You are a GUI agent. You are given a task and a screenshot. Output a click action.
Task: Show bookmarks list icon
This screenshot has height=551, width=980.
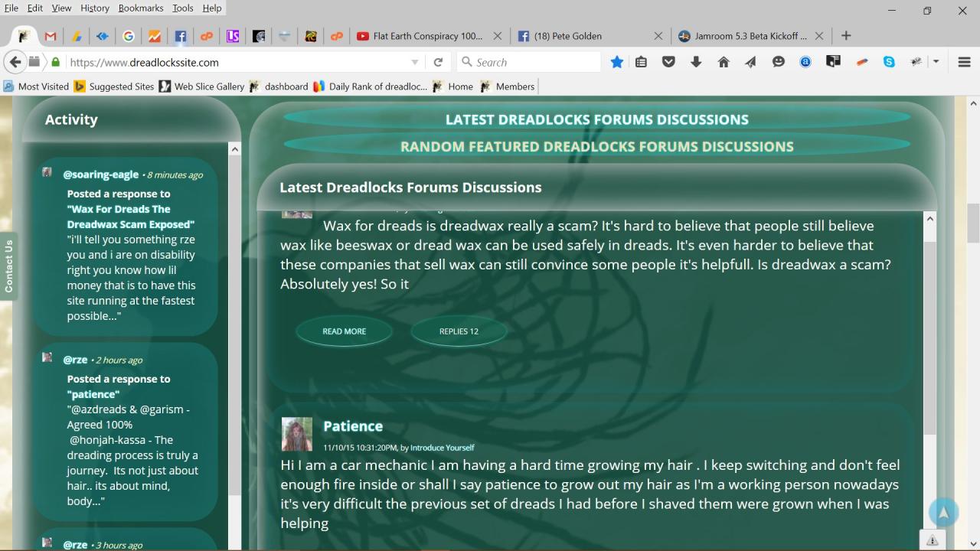pyautogui.click(x=642, y=62)
